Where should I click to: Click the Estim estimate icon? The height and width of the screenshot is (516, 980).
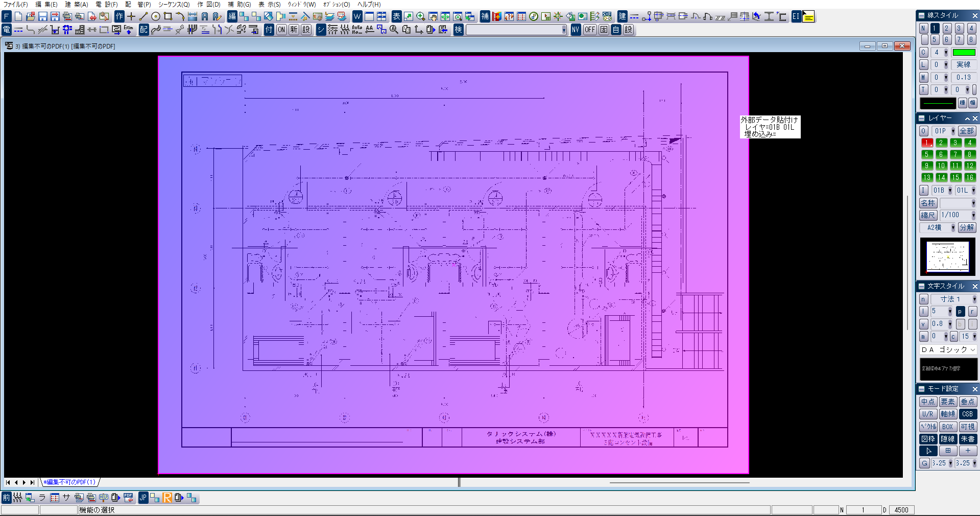129,30
